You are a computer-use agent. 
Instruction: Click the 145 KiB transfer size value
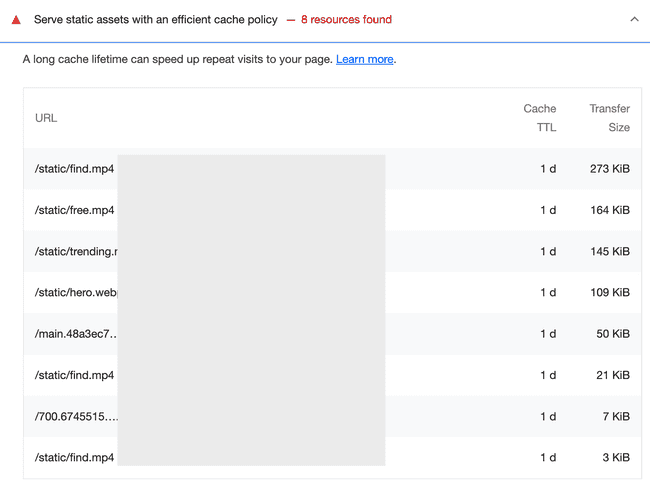pos(609,252)
